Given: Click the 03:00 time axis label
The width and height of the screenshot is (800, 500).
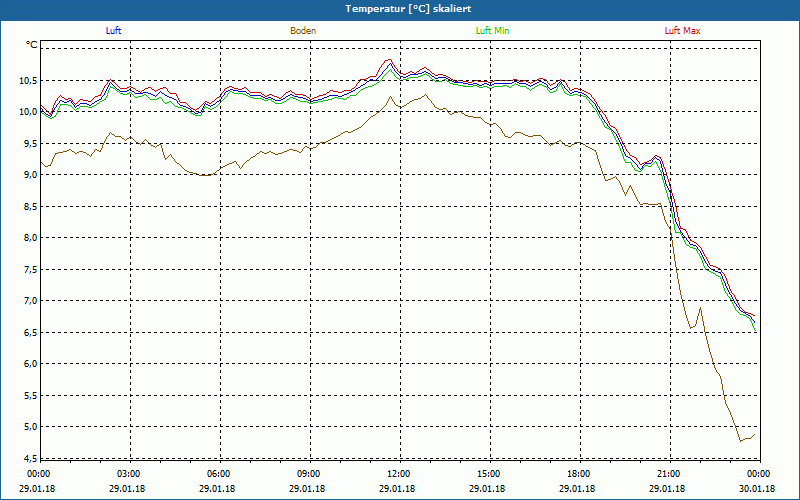Looking at the screenshot, I should [x=128, y=474].
